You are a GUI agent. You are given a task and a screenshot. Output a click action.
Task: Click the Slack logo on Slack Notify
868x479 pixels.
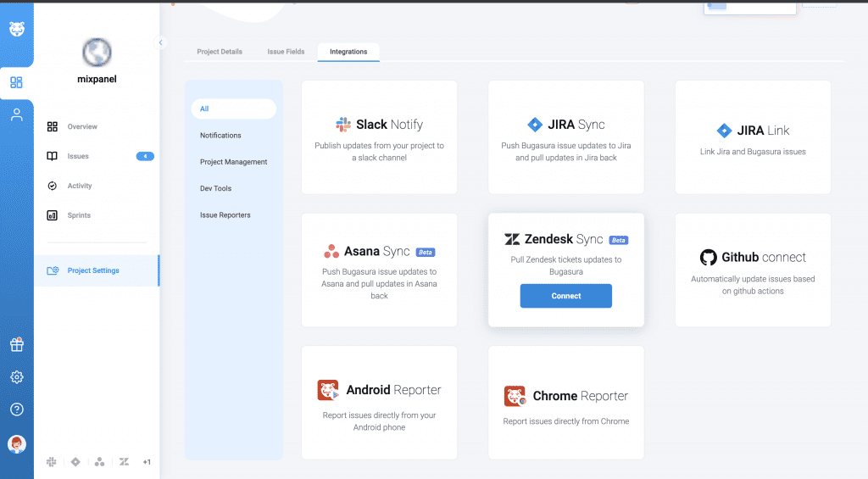pos(343,125)
